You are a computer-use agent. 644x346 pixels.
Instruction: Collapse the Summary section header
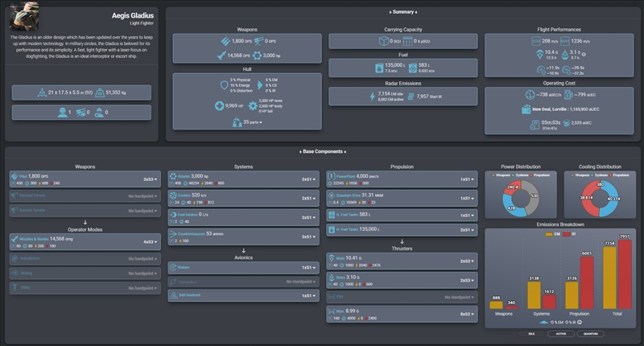(403, 12)
